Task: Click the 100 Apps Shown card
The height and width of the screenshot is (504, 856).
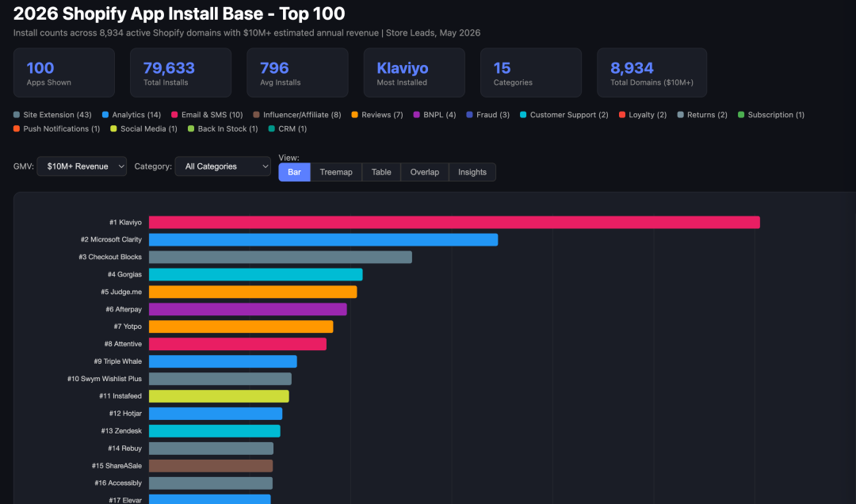Action: pos(64,73)
